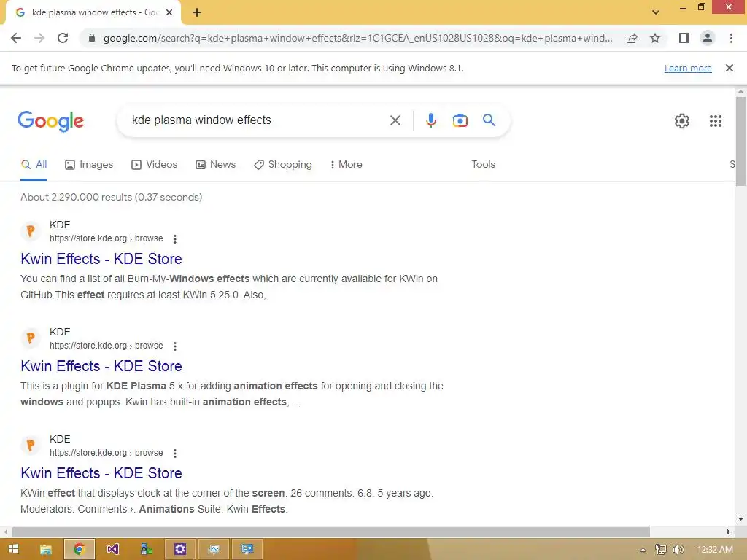Open a new tab with the plus button
Image resolution: width=747 pixels, height=560 pixels.
(x=197, y=12)
